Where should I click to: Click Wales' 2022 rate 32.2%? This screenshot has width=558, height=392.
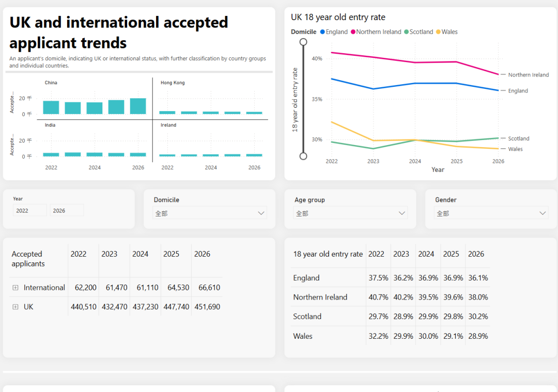(x=378, y=336)
